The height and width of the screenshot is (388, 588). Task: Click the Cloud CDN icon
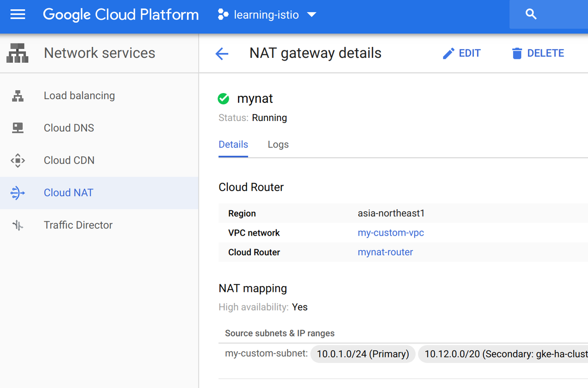18,160
